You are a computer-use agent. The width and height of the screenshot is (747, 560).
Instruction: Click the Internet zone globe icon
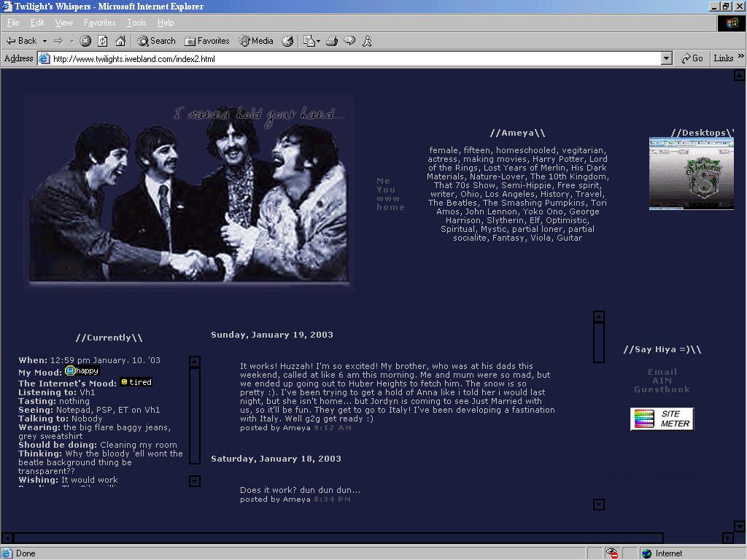[646, 553]
